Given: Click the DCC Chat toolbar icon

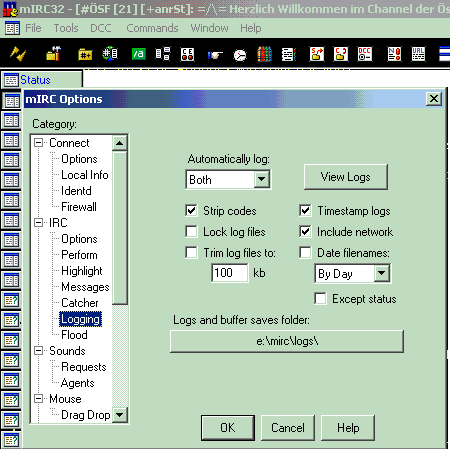Looking at the screenshot, I should pyautogui.click(x=340, y=54).
